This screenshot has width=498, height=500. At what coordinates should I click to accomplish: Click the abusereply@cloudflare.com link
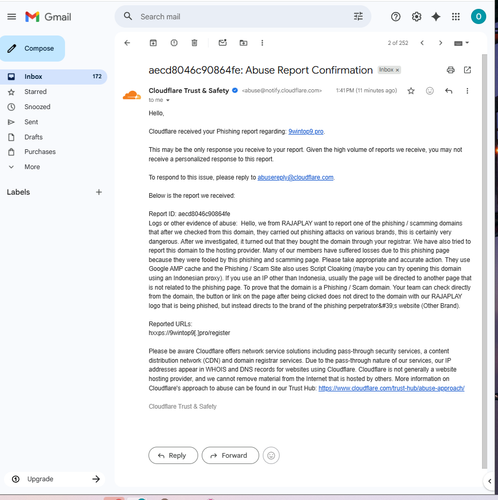pos(295,177)
